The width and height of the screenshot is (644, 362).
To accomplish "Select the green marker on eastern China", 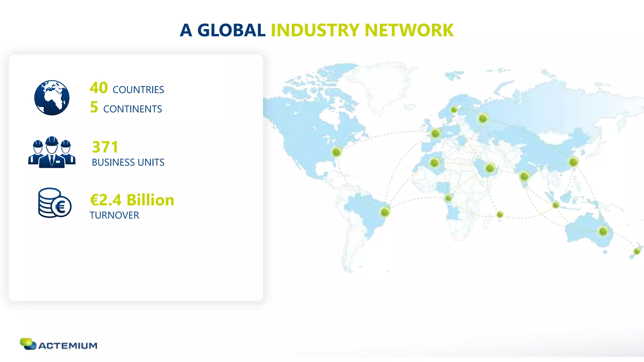I will point(573,162).
